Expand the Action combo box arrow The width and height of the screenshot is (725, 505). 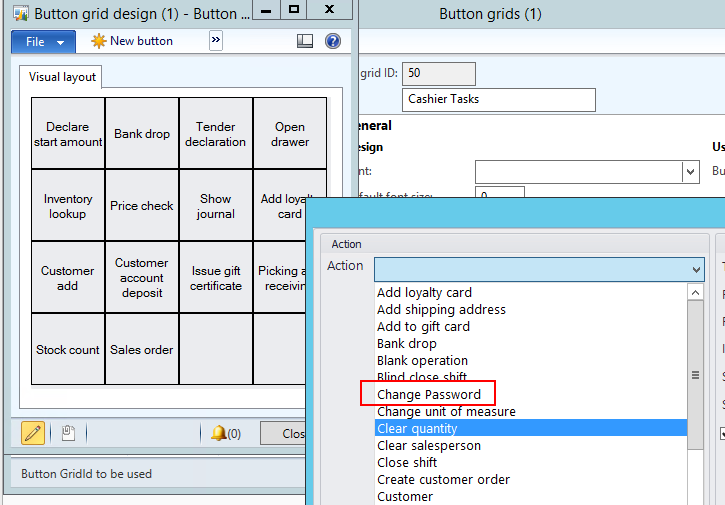(x=696, y=269)
